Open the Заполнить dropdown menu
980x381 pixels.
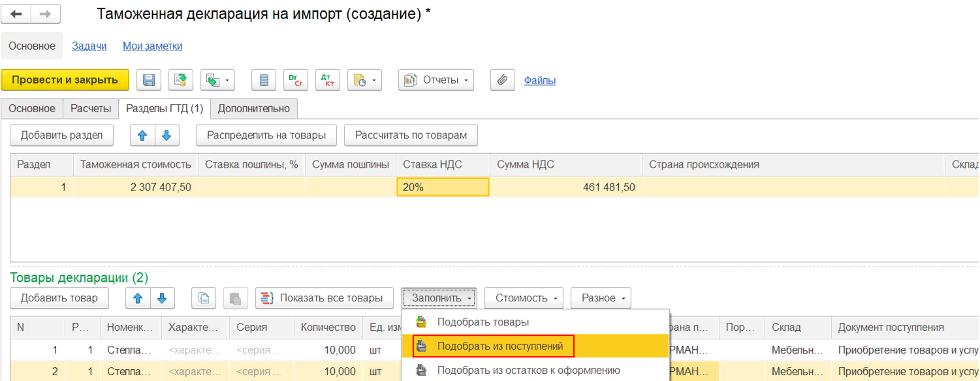[x=439, y=298]
